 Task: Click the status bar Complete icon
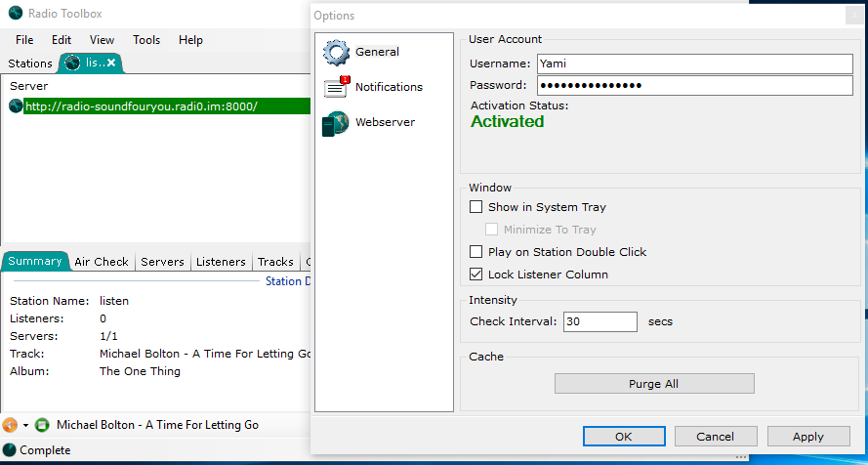tap(10, 450)
